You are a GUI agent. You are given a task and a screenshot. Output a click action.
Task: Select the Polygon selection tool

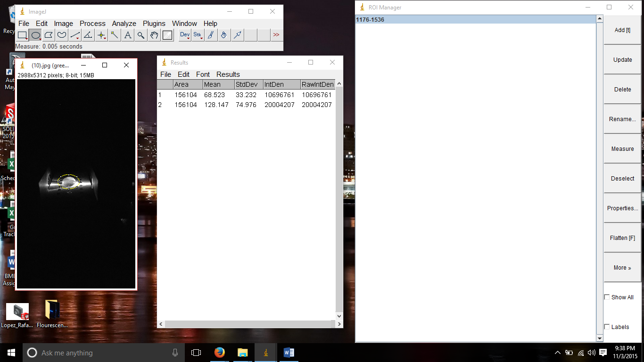(49, 35)
